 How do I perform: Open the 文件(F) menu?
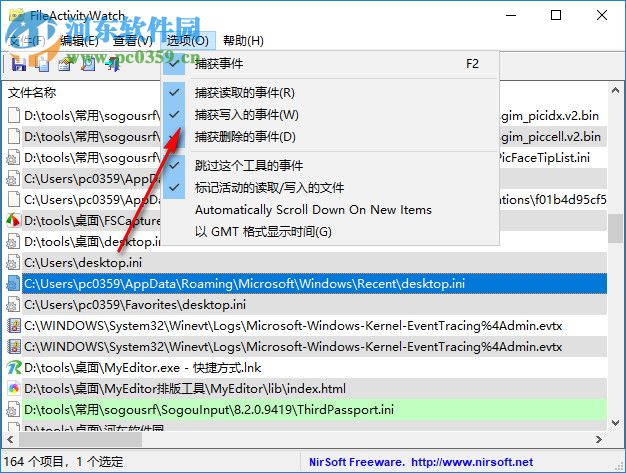(27, 40)
